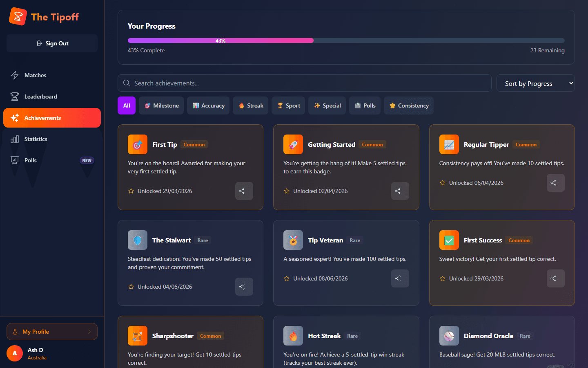This screenshot has height=368, width=588.
Task: Click the Sharpshooter card title
Action: click(x=173, y=336)
